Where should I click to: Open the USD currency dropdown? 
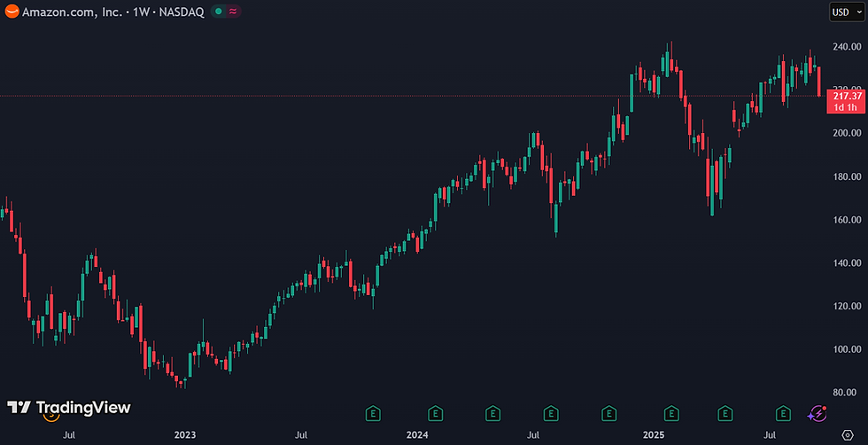[847, 12]
